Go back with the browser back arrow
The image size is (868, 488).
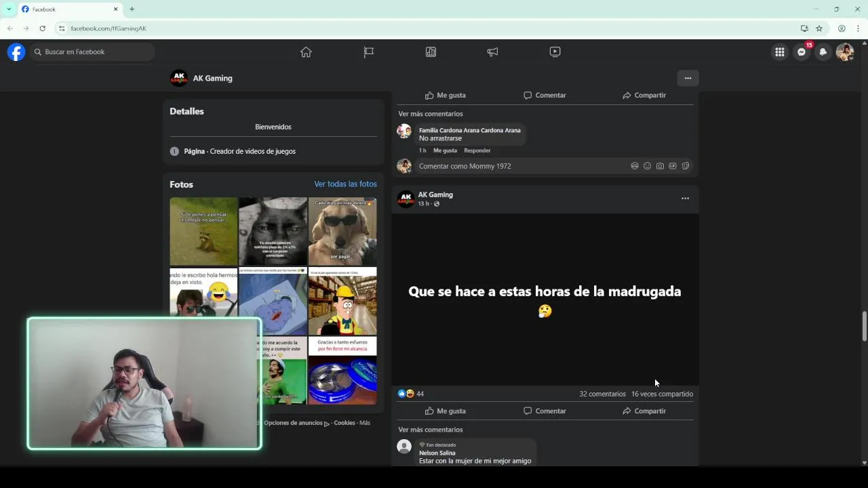point(9,28)
